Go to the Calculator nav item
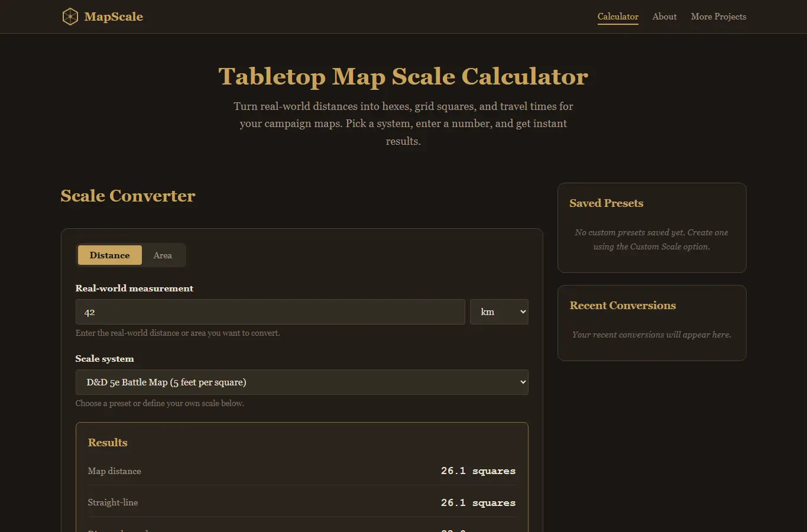The image size is (807, 532). [618, 17]
